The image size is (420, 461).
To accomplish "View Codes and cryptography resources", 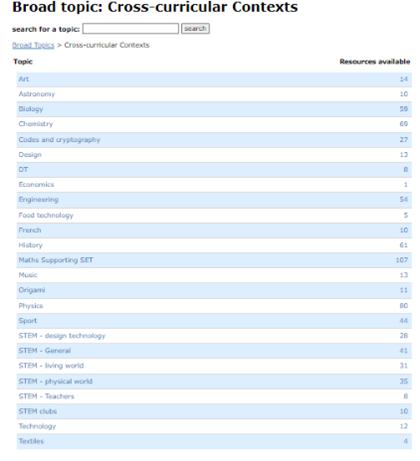I will 59,140.
